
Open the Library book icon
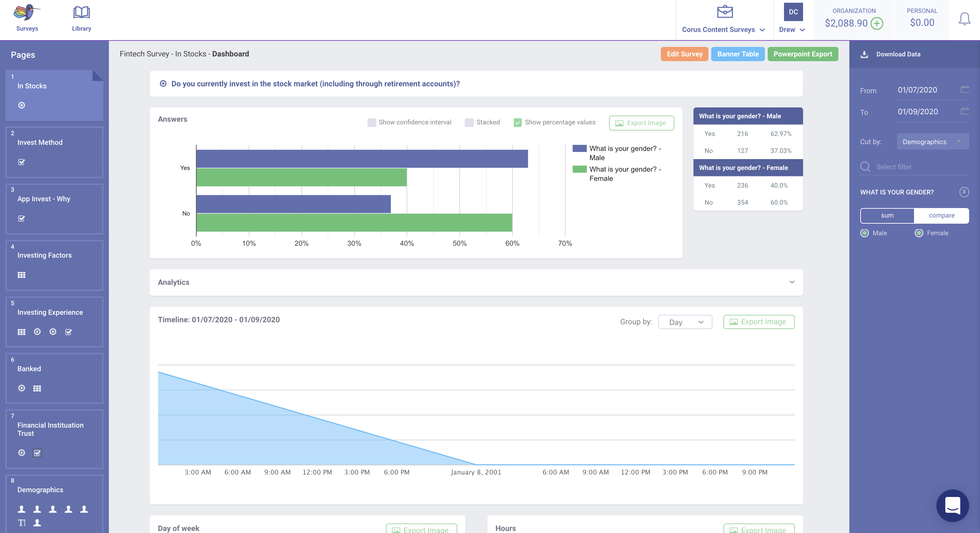pyautogui.click(x=81, y=13)
